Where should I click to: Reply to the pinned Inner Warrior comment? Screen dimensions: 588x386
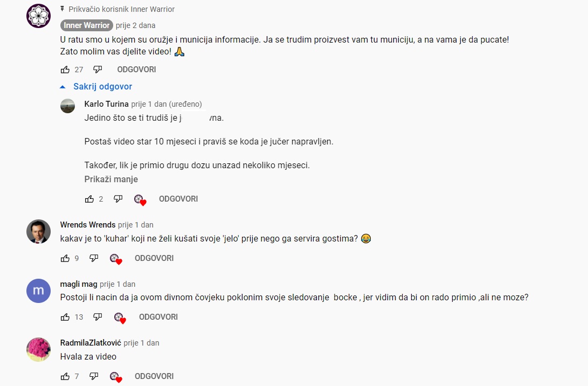coord(136,70)
